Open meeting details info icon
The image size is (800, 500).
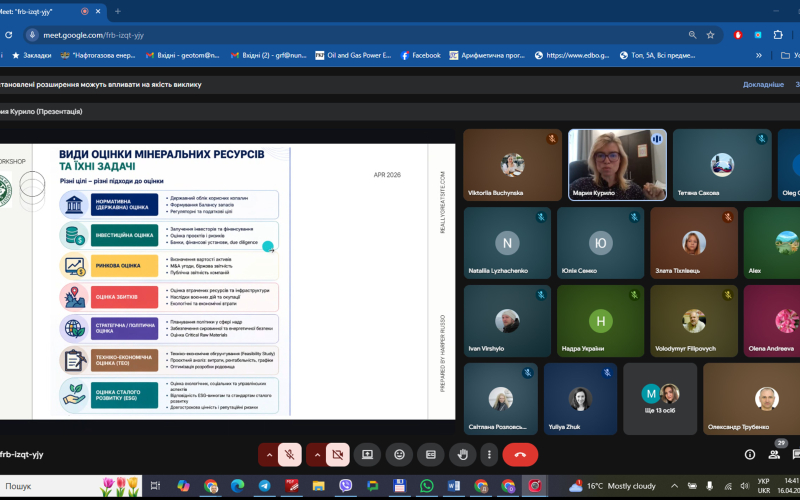pyautogui.click(x=749, y=455)
